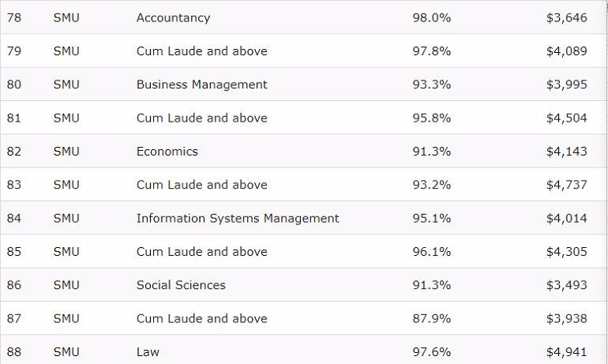Click the Business Management degree name
This screenshot has width=608, height=364.
click(201, 84)
